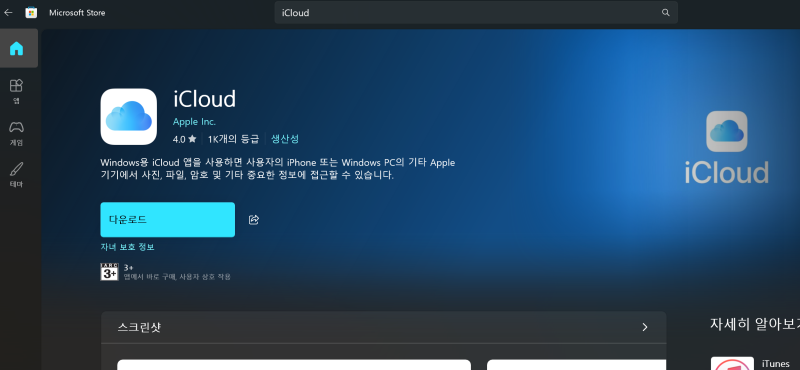Click the 4.0 star rating
Image resolution: width=800 pixels, height=370 pixels.
tap(184, 139)
